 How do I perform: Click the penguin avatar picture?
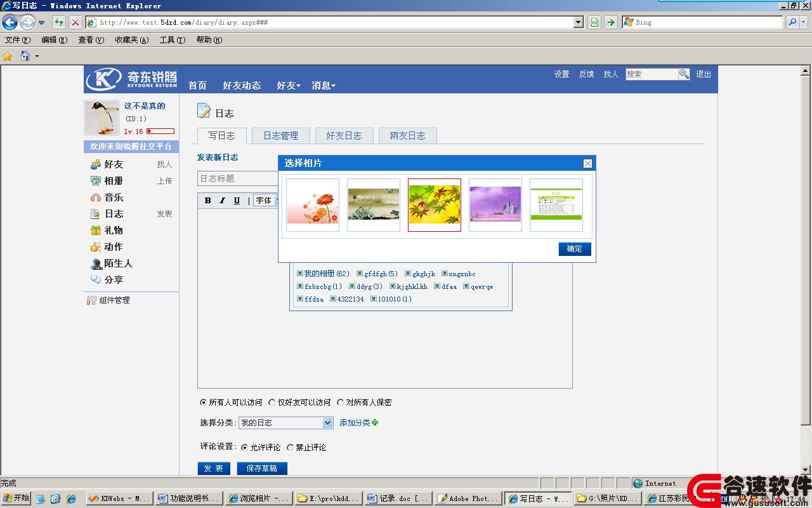point(101,117)
